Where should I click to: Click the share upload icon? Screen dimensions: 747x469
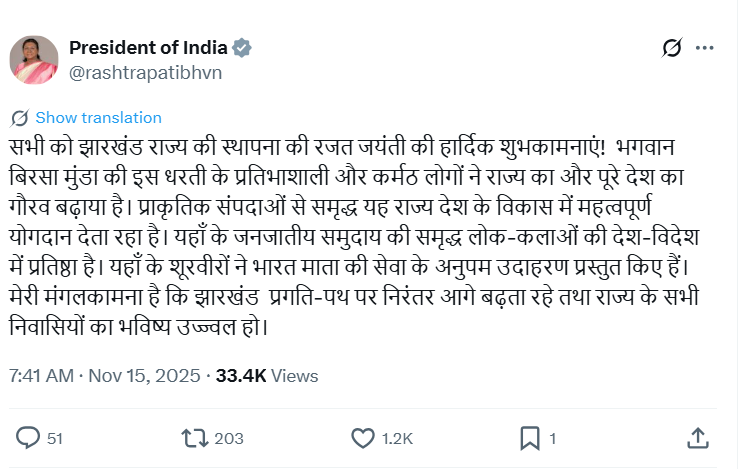[x=699, y=437]
